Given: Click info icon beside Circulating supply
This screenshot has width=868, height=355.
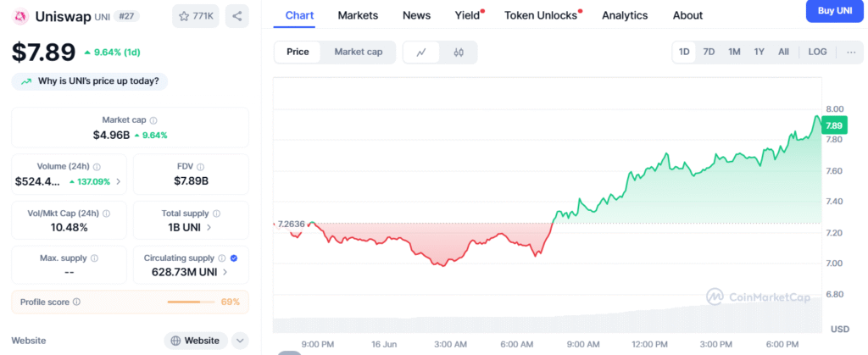Looking at the screenshot, I should (x=221, y=258).
